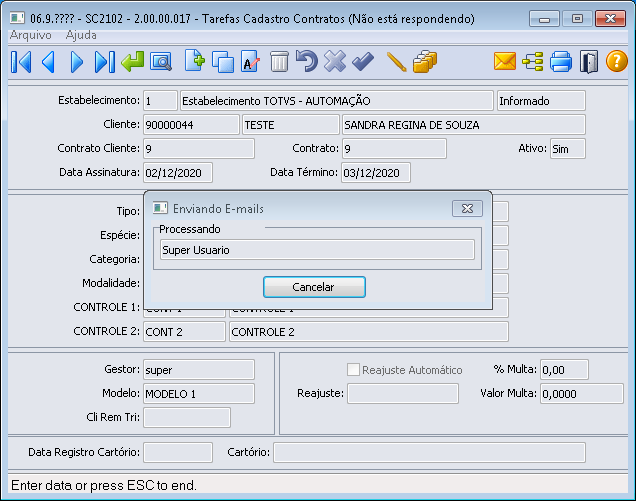Viewport: 636px width, 501px height.
Task: Go to the first record
Action: [21, 62]
